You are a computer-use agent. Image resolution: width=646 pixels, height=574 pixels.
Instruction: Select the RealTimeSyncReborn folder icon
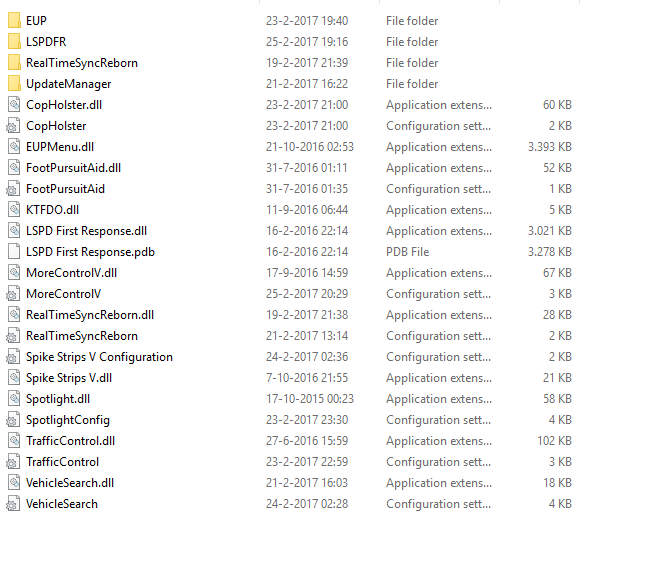14,63
